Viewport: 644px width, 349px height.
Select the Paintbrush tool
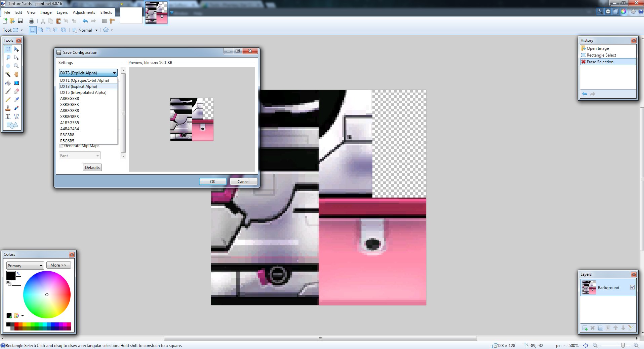pyautogui.click(x=8, y=91)
